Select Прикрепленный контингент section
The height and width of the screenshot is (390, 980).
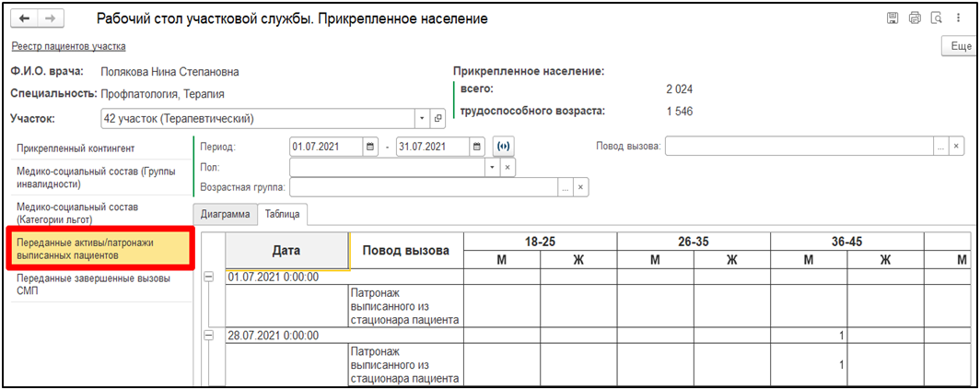[76, 148]
